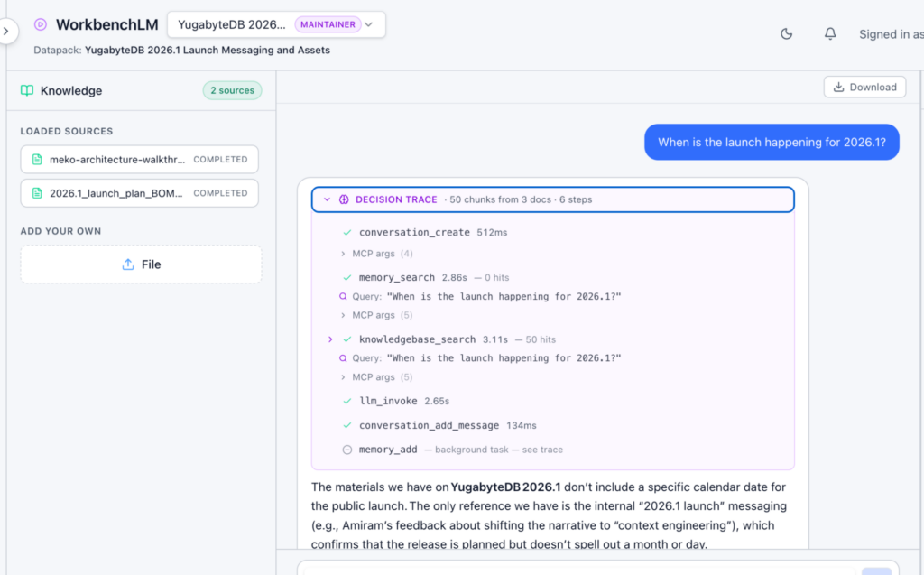Click the upload arrow icon

coord(128,264)
